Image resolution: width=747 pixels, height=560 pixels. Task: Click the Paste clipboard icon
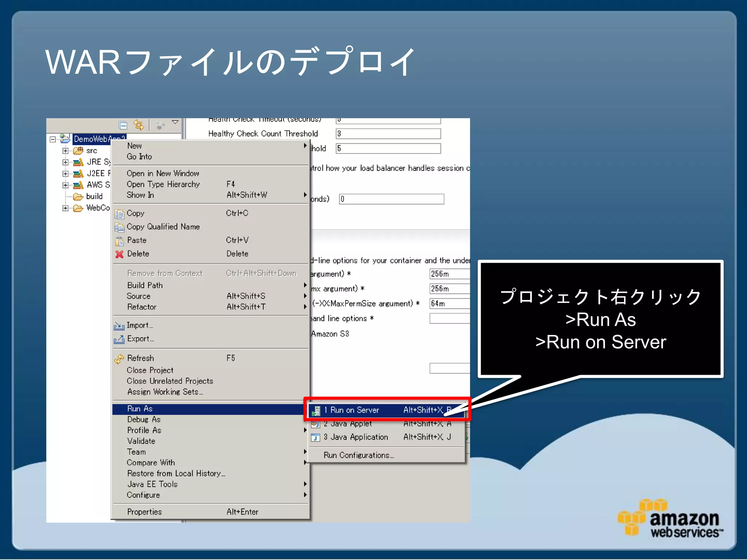pos(119,241)
